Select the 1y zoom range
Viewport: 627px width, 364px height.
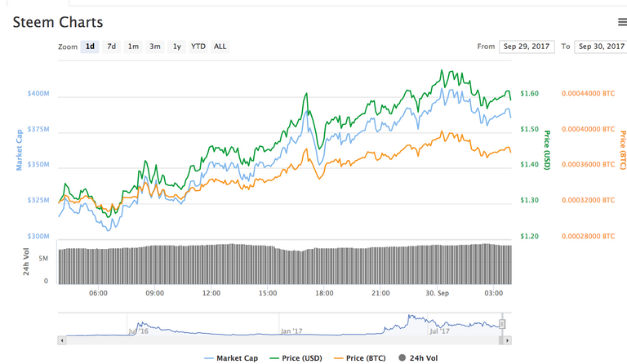point(176,47)
